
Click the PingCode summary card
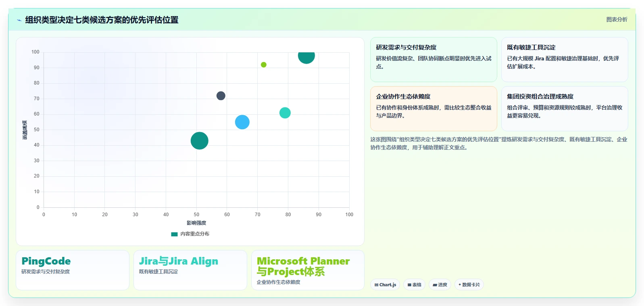[x=73, y=270]
